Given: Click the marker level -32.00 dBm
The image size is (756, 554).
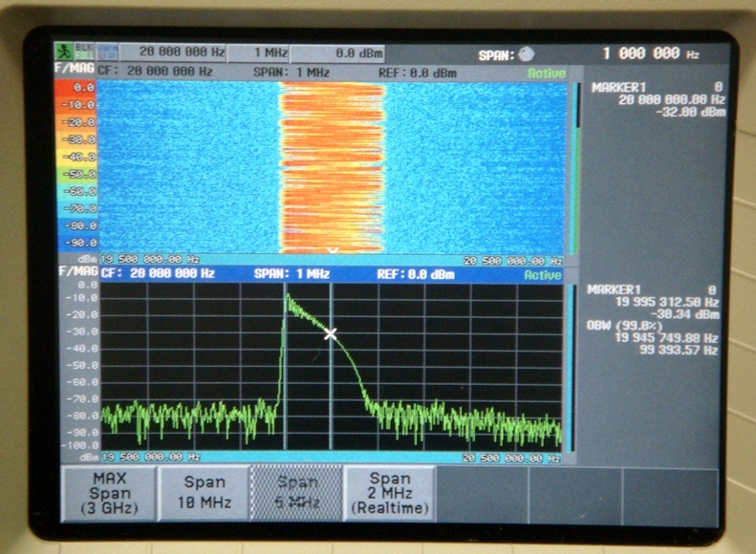Looking at the screenshot, I should click(690, 113).
